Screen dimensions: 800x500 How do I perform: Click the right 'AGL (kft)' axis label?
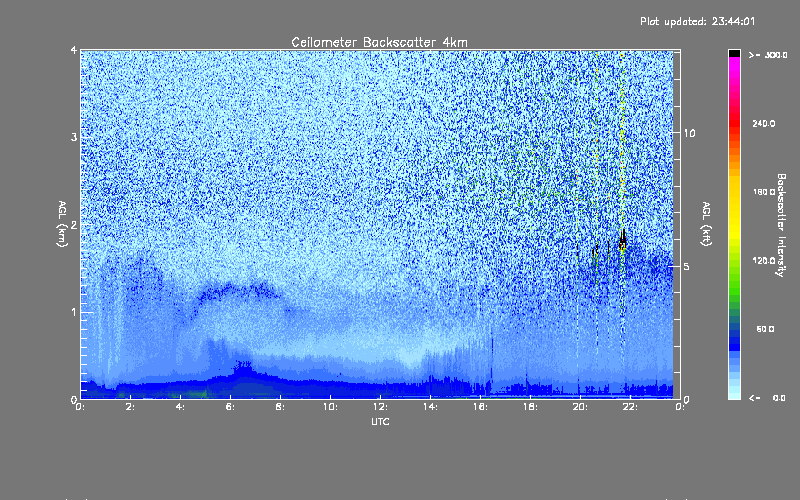pyautogui.click(x=706, y=224)
